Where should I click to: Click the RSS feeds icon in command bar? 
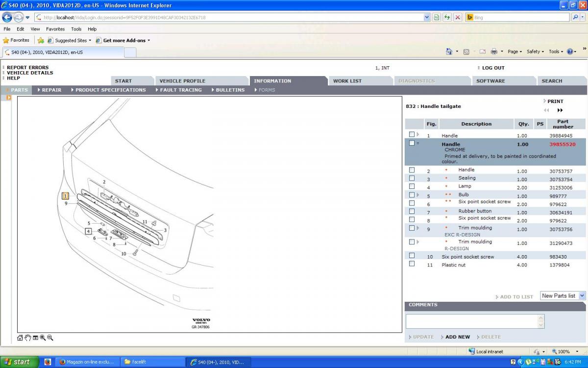466,52
